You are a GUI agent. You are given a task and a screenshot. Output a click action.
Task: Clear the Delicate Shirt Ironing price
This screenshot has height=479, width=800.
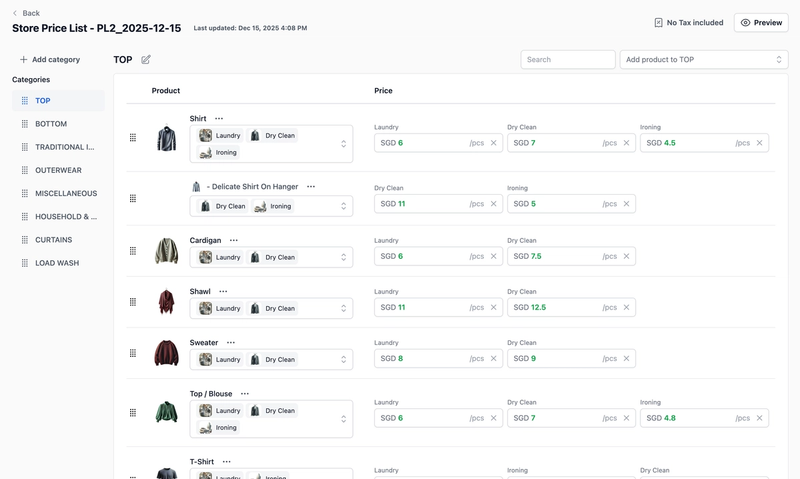[x=627, y=204]
